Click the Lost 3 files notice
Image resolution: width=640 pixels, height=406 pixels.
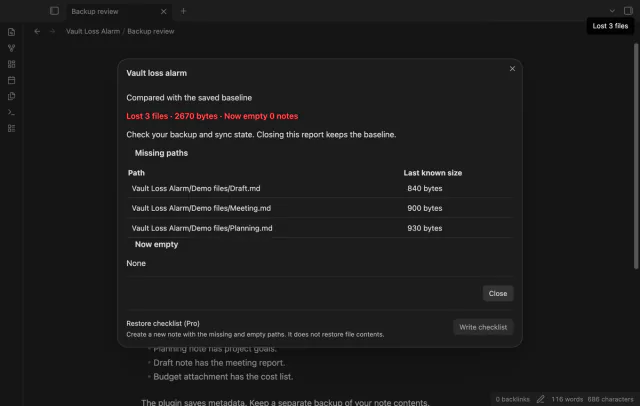(610, 26)
